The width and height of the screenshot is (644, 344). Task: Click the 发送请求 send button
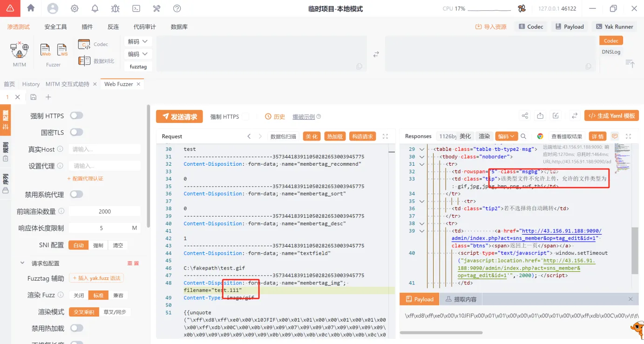pyautogui.click(x=179, y=116)
